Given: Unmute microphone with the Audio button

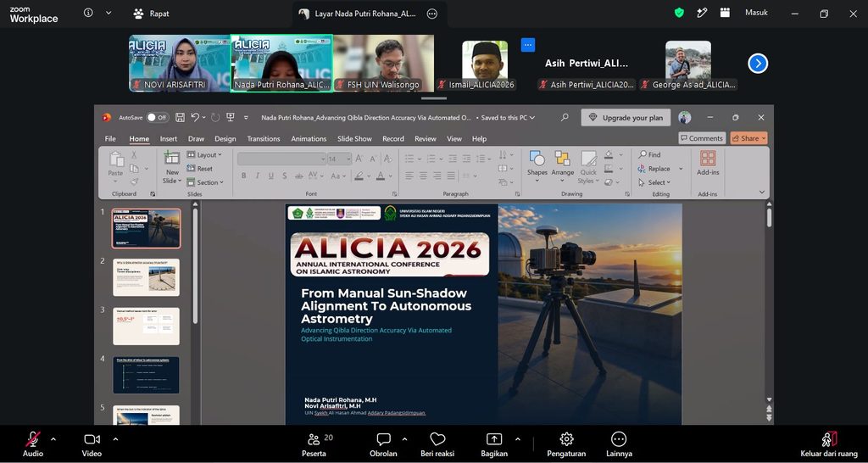Looking at the screenshot, I should 33,444.
